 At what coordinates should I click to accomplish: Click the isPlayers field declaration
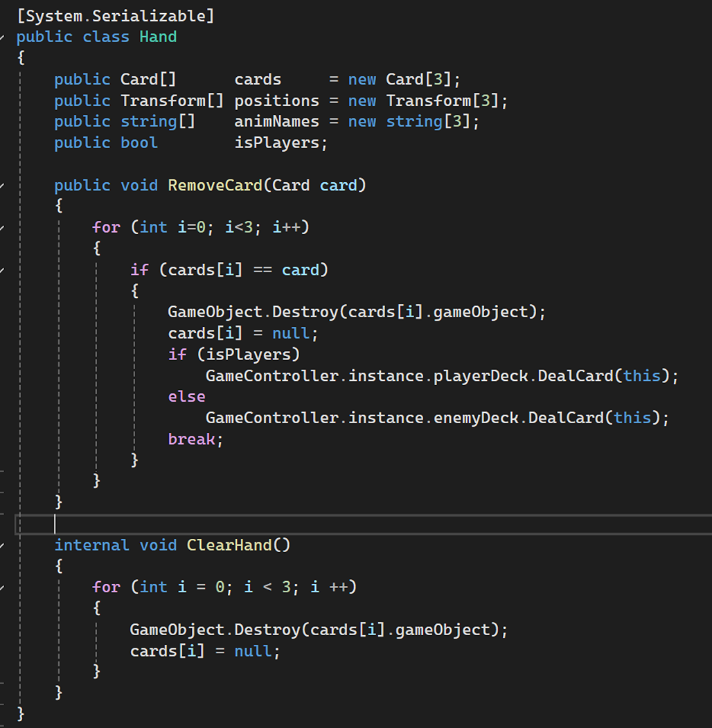[279, 143]
